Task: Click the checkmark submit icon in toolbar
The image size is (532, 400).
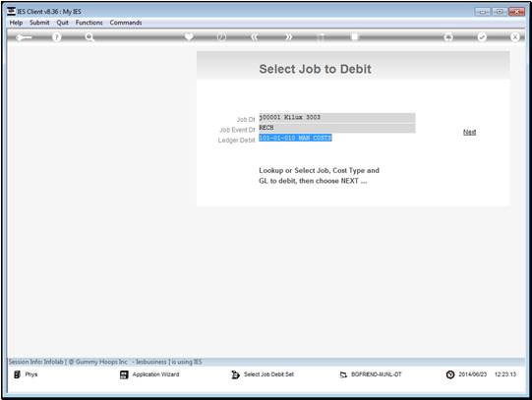Action: click(x=482, y=37)
